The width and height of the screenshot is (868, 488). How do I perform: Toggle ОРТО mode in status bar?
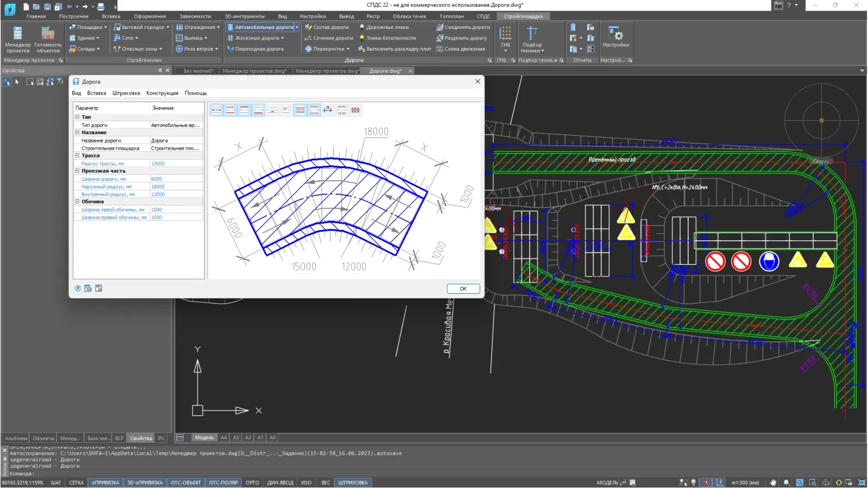tap(252, 482)
